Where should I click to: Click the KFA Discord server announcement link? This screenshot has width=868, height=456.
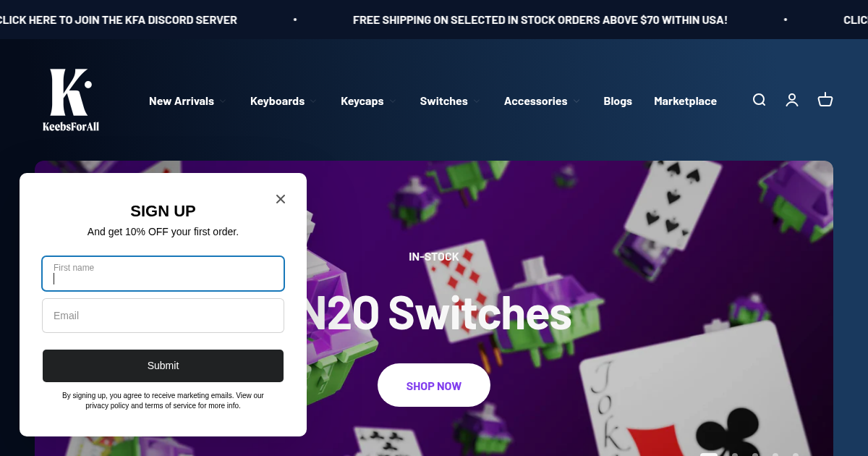(119, 20)
